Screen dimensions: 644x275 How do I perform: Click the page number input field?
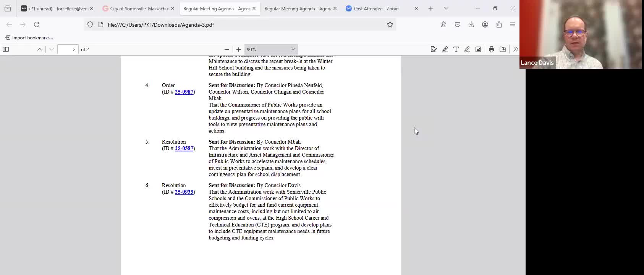(x=68, y=49)
